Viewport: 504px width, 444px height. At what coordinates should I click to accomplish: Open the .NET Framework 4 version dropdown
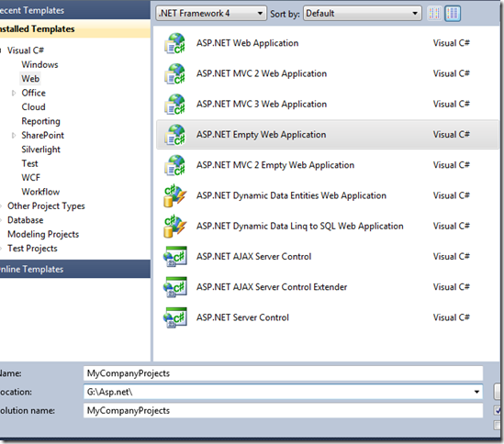(x=211, y=14)
